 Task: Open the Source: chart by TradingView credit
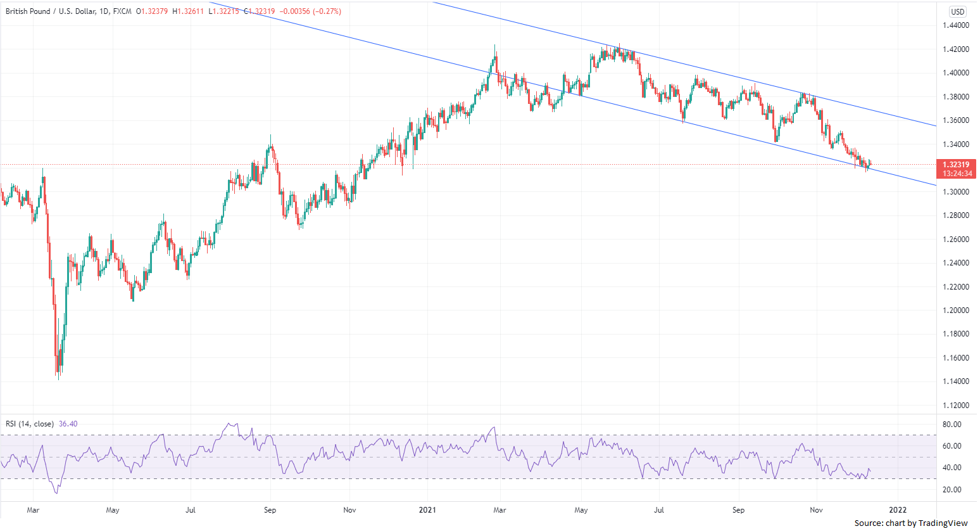point(910,523)
